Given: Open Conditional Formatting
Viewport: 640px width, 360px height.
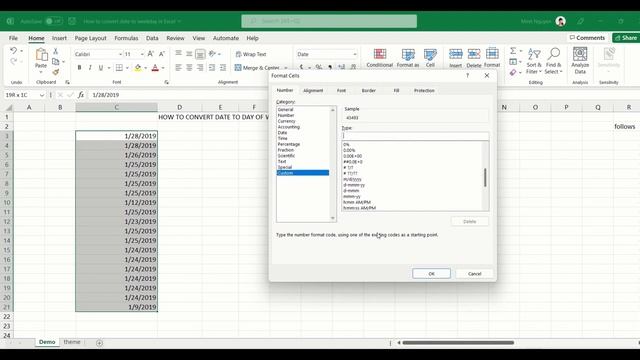Looking at the screenshot, I should click(380, 58).
